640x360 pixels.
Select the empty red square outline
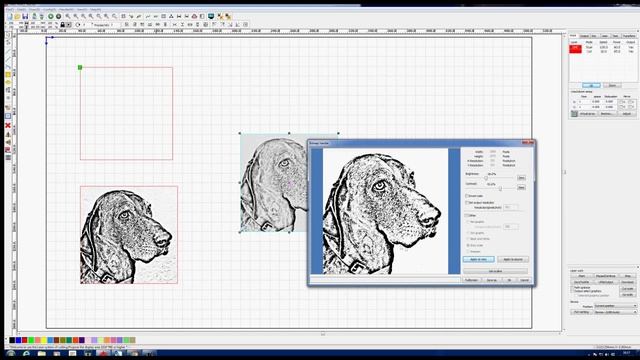[126, 113]
